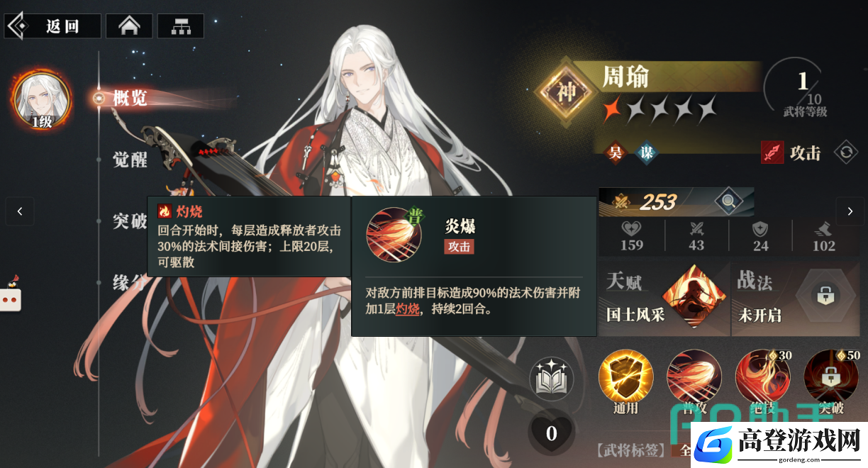868x468 pixels.
Task: Switch to the 概览 tab
Action: point(130,99)
